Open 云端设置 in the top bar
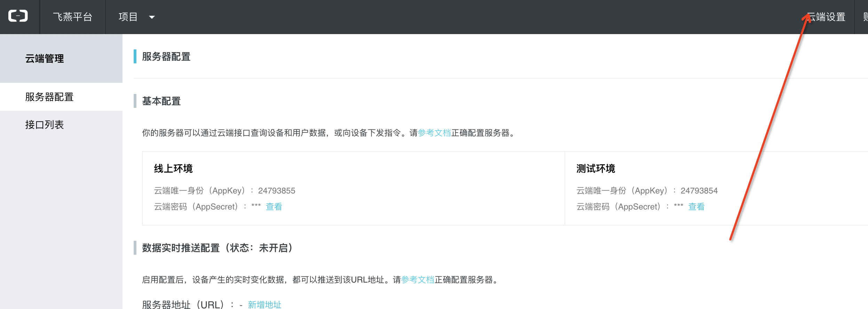Viewport: 868px width, 309px height. [x=826, y=17]
